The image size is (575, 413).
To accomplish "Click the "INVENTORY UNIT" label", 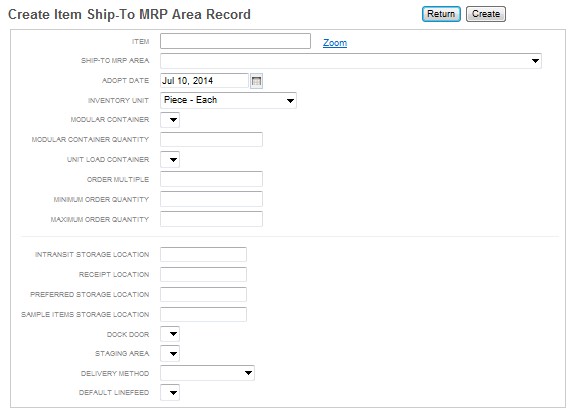I will 118,100.
